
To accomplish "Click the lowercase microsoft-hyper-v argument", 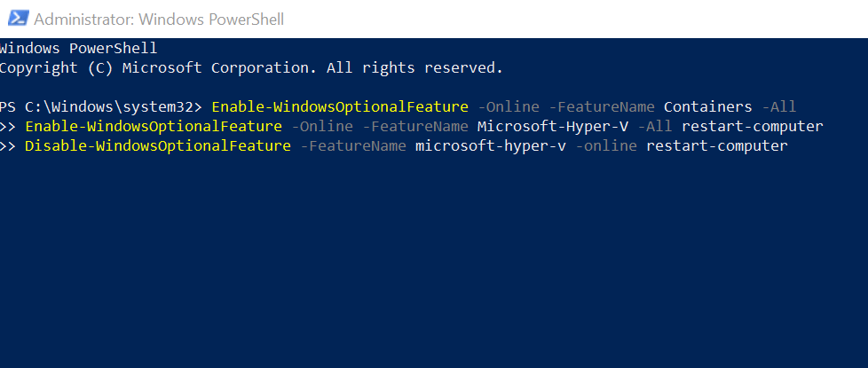I will coord(491,146).
